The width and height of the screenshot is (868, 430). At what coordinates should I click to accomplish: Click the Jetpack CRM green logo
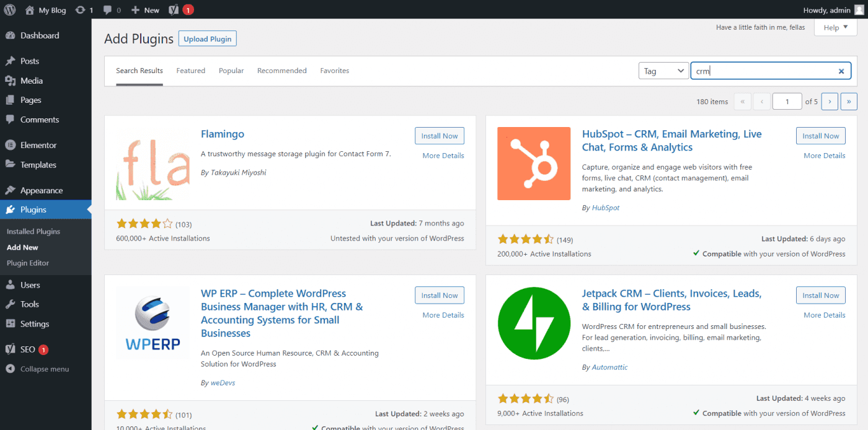pyautogui.click(x=534, y=323)
